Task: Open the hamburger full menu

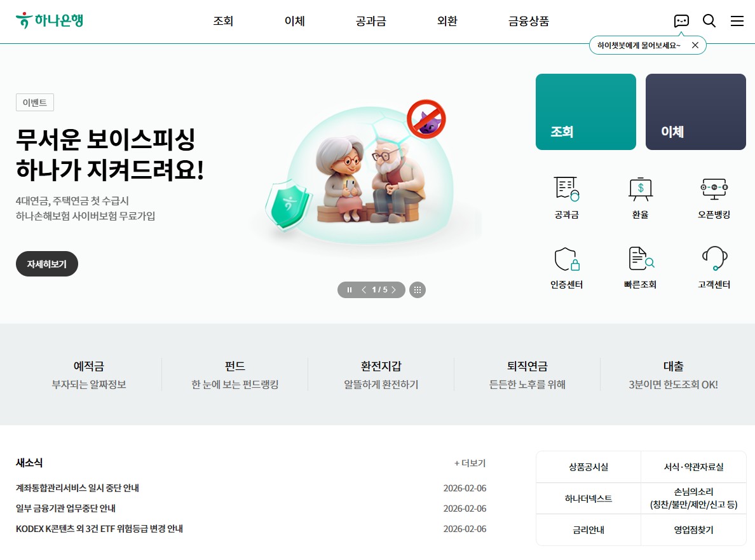Action: pos(737,21)
